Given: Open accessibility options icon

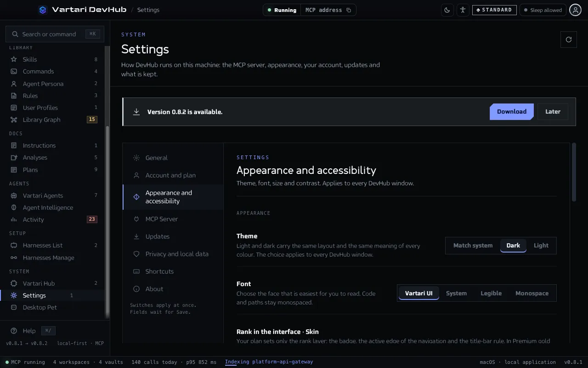Looking at the screenshot, I should pyautogui.click(x=463, y=10).
